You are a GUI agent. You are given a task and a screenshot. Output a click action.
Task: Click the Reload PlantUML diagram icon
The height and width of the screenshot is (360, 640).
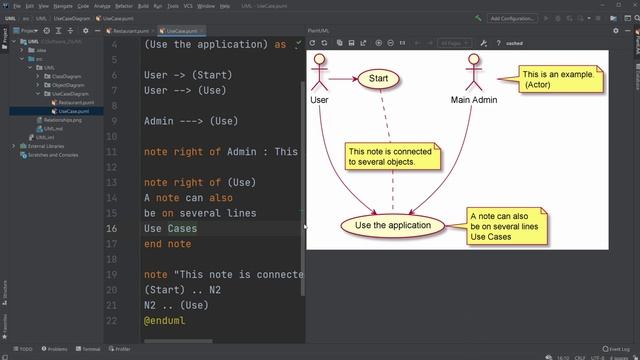pos(312,43)
